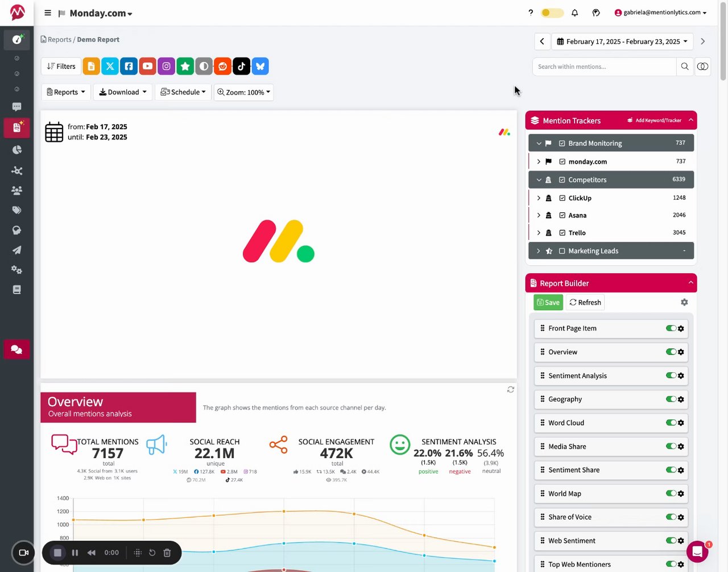Refresh the Overview section circular arrows icon
Image resolution: width=728 pixels, height=572 pixels.
click(x=510, y=389)
